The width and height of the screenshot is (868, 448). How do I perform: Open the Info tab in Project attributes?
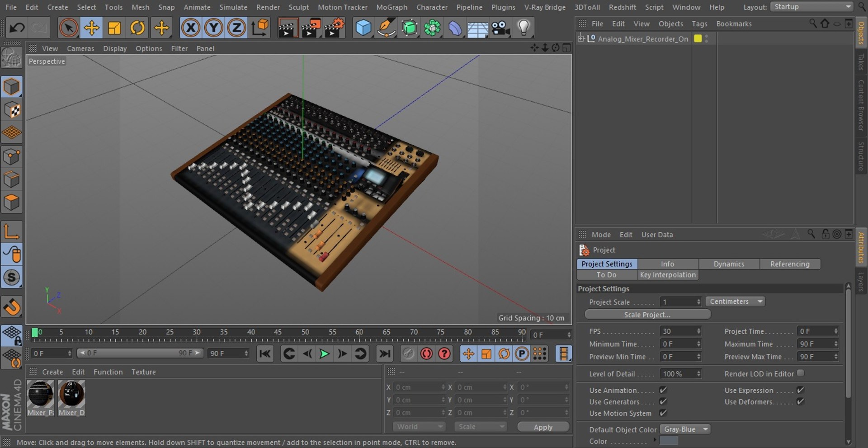point(668,264)
